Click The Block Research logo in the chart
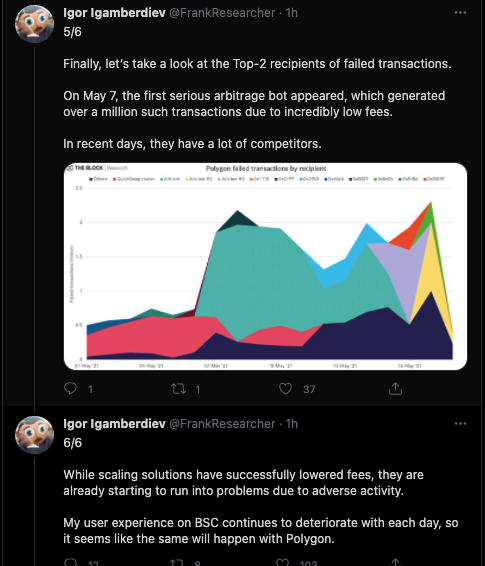 [x=97, y=168]
